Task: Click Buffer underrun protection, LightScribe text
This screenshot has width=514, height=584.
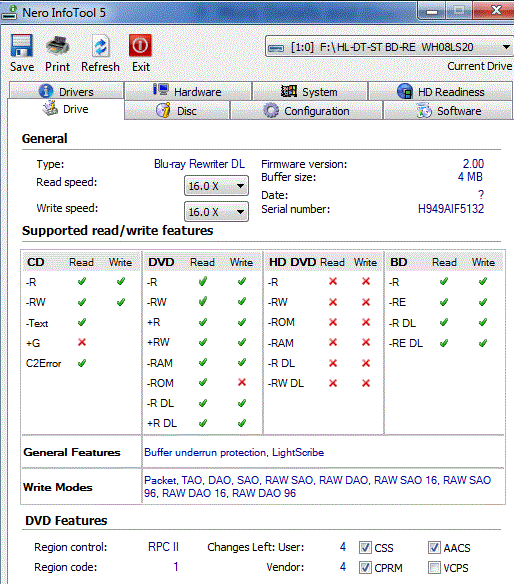Action: click(x=234, y=452)
